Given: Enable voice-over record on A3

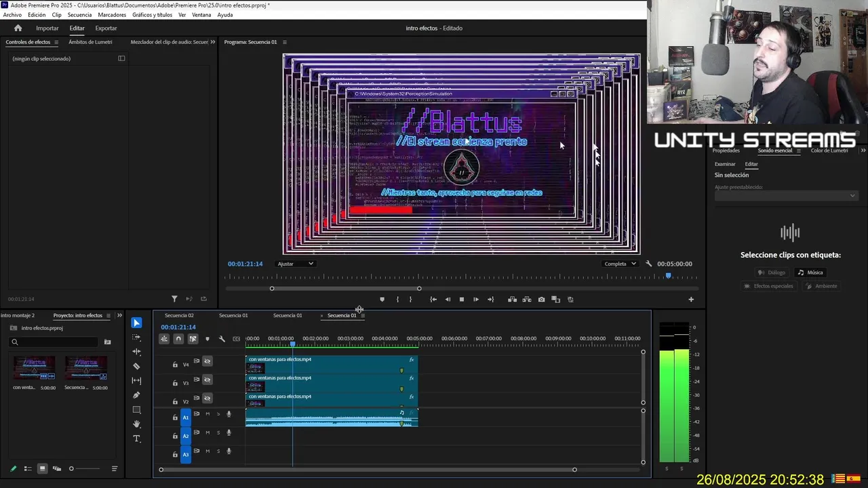Looking at the screenshot, I should coord(229,451).
